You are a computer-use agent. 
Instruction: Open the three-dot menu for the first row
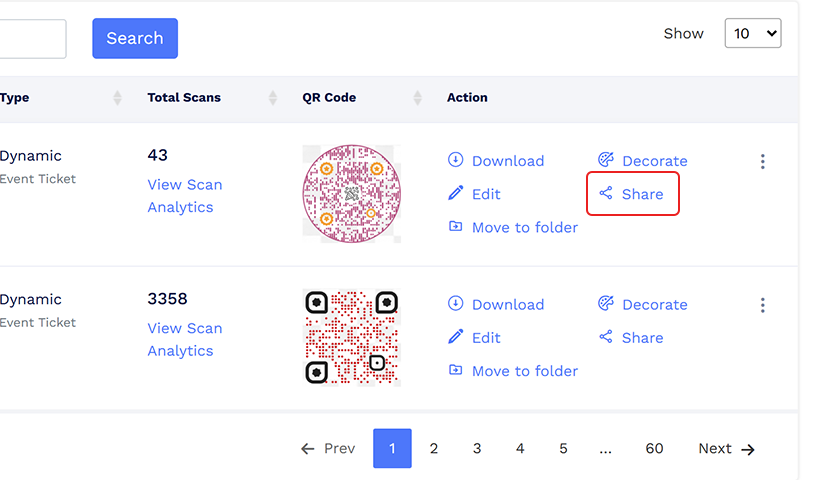coord(763,162)
